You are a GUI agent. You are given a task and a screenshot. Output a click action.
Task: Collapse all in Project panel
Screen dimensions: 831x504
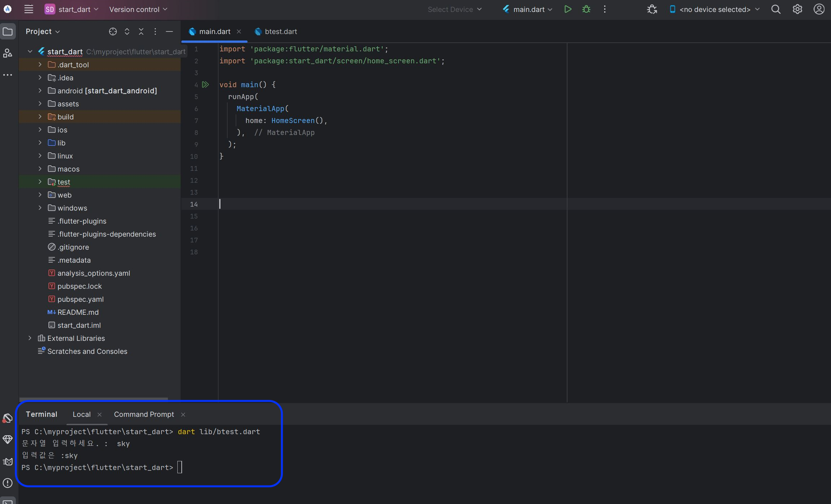pyautogui.click(x=141, y=31)
